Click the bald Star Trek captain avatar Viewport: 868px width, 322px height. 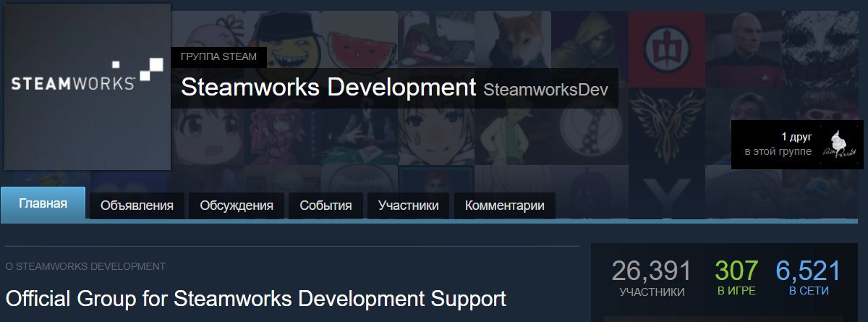click(x=744, y=48)
